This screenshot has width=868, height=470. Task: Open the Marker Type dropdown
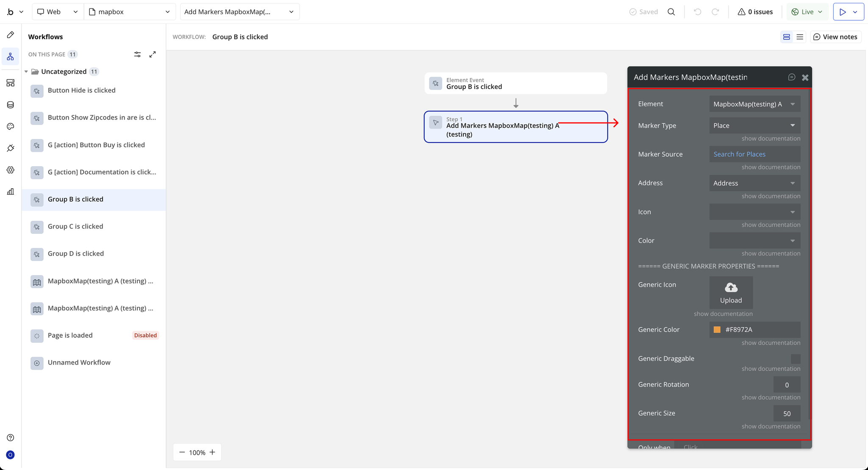[x=754, y=125]
